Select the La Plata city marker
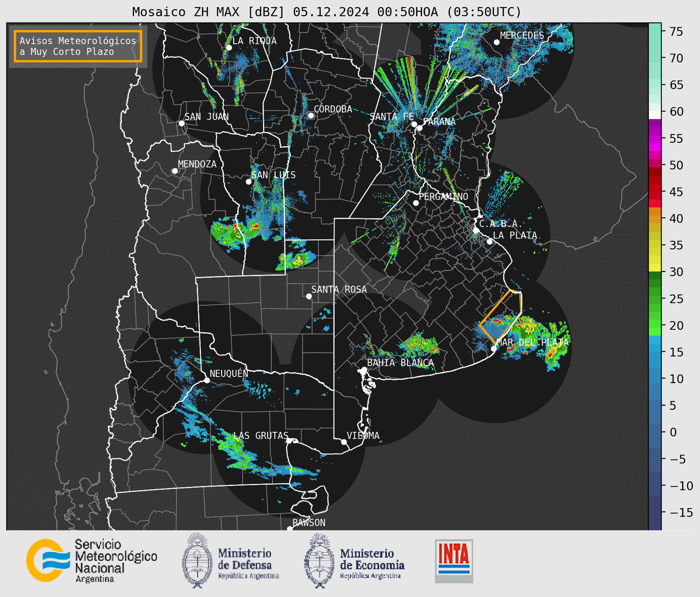700x597 pixels. point(490,242)
